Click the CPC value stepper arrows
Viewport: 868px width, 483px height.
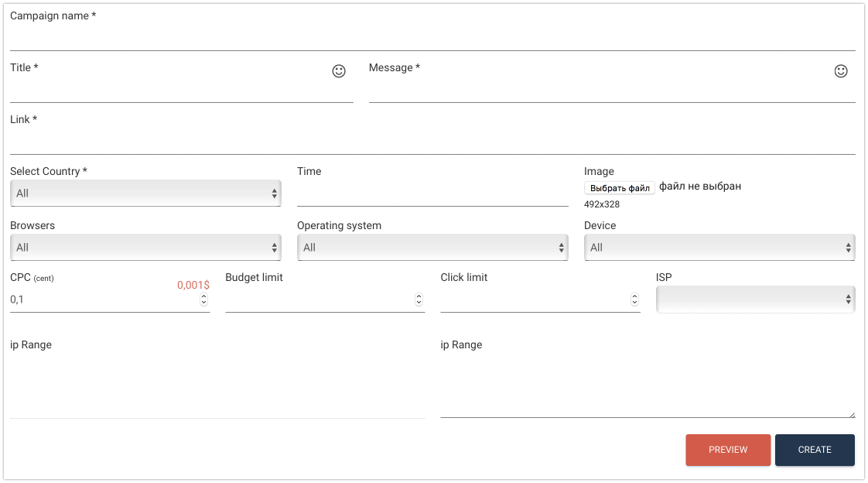[x=203, y=300]
